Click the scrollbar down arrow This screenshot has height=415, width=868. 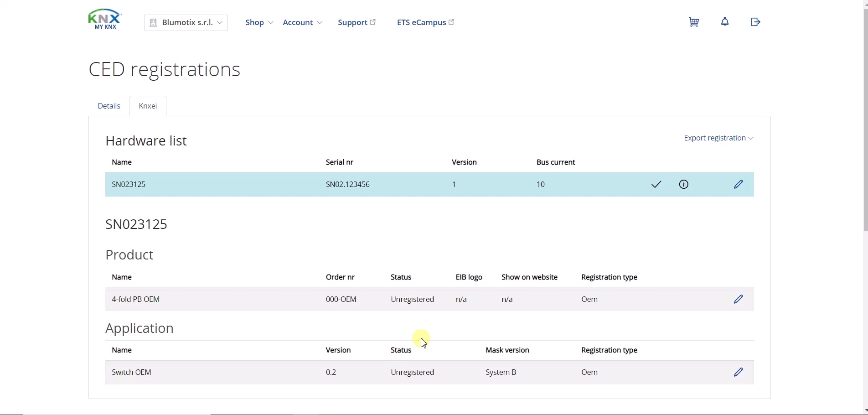(x=866, y=411)
